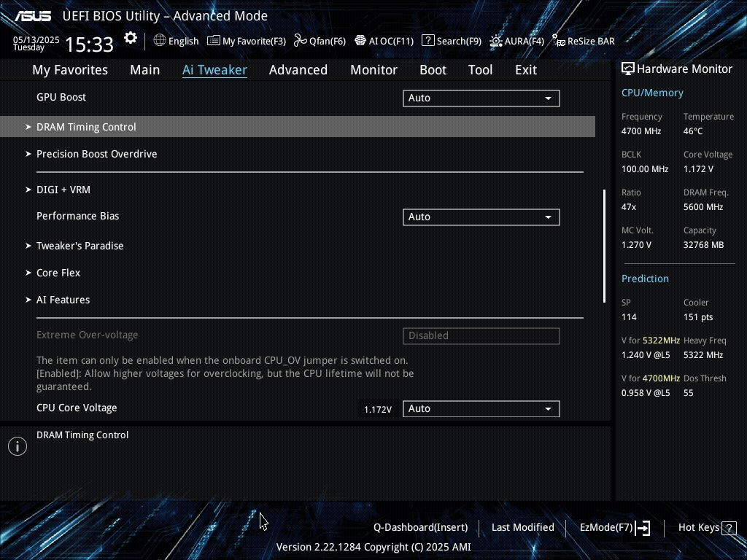Screen dimensions: 747x560
Task: Click the ASUS logo
Action: click(33, 16)
